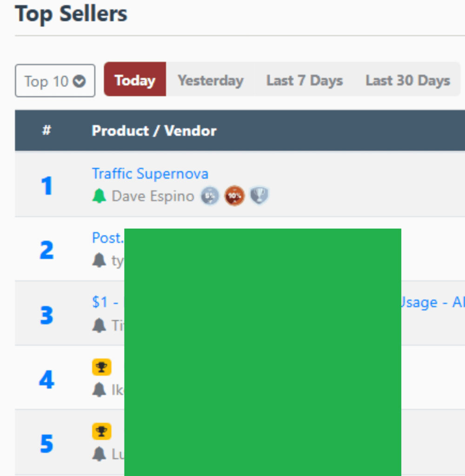Click the green bell beside Dave Espino

pyautogui.click(x=99, y=196)
